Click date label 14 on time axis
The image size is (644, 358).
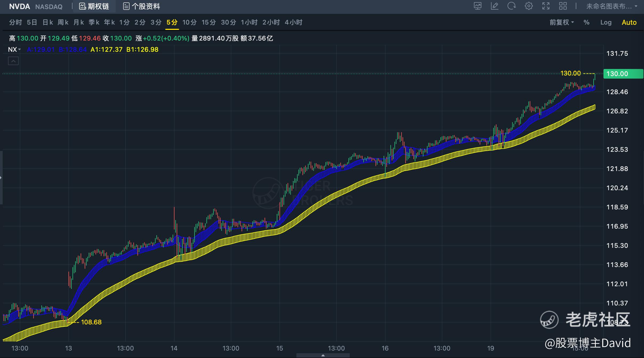(x=174, y=348)
